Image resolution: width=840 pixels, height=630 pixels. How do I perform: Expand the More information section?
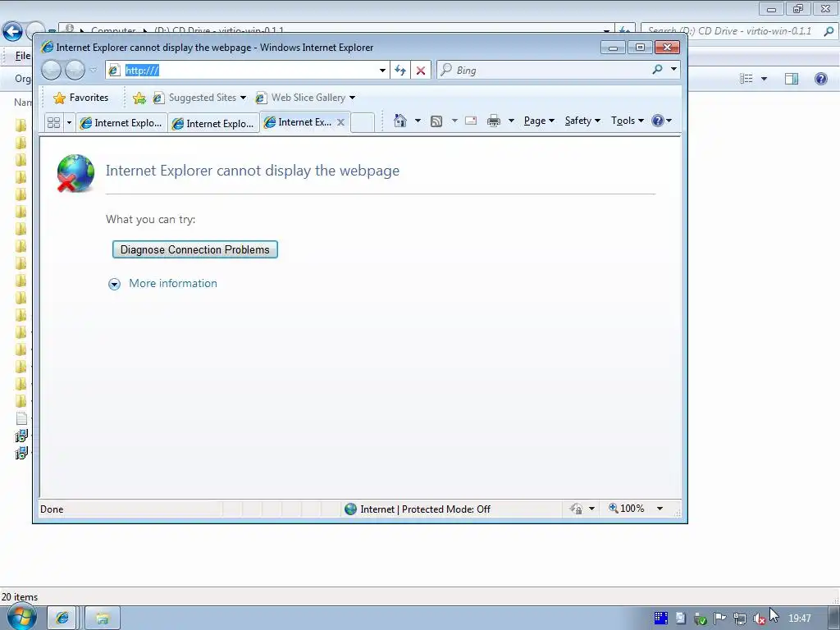[x=114, y=284]
